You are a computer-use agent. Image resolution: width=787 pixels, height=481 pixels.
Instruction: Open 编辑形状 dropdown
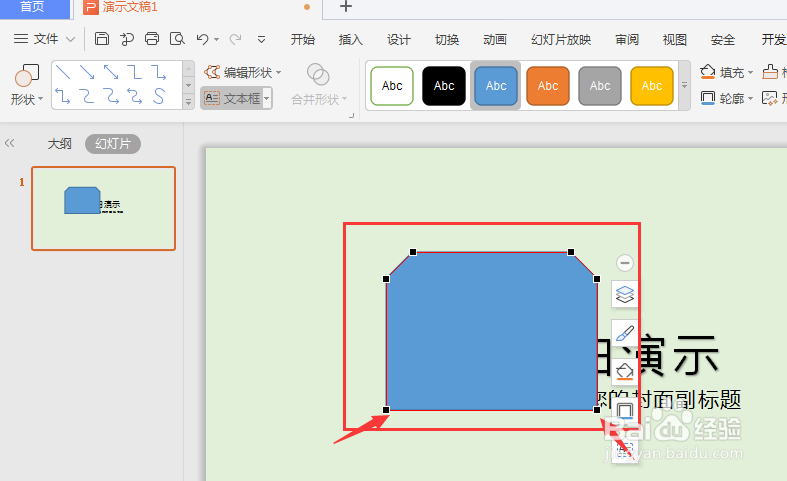(x=243, y=72)
